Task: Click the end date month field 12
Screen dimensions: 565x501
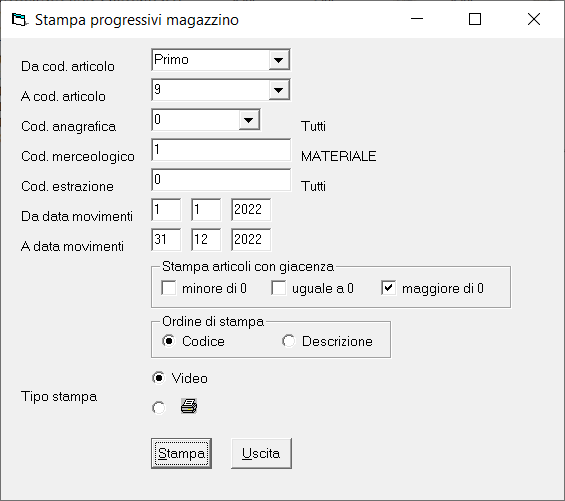Action: (206, 240)
